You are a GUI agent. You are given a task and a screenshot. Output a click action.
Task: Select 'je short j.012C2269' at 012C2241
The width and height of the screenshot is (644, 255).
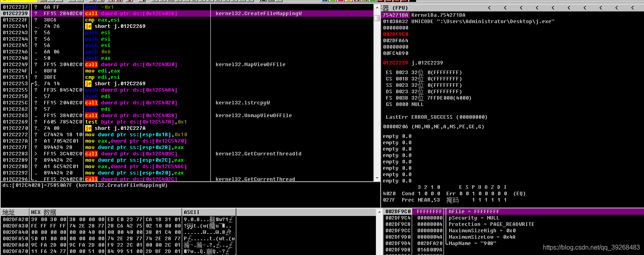(115, 26)
